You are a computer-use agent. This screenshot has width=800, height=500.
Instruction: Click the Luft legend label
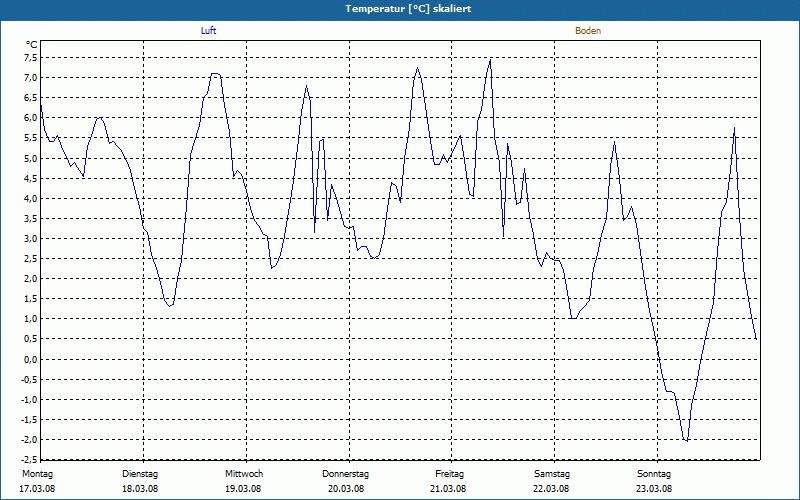coord(208,31)
